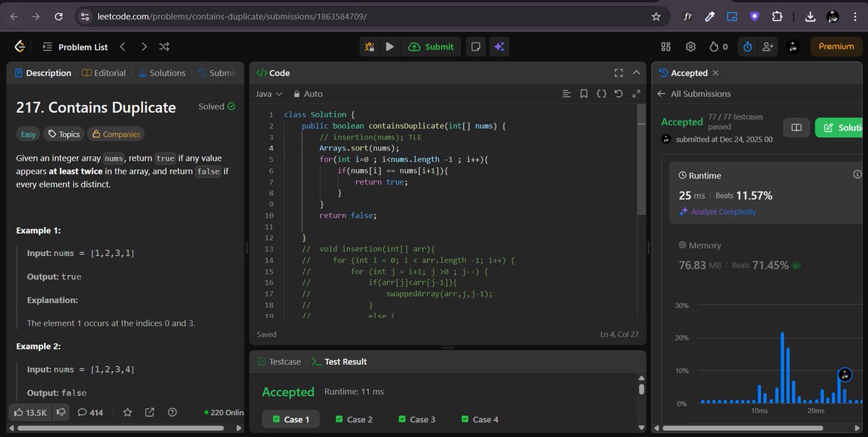Select Case 4 test case
Screen dimensions: 868x437
coord(480,420)
